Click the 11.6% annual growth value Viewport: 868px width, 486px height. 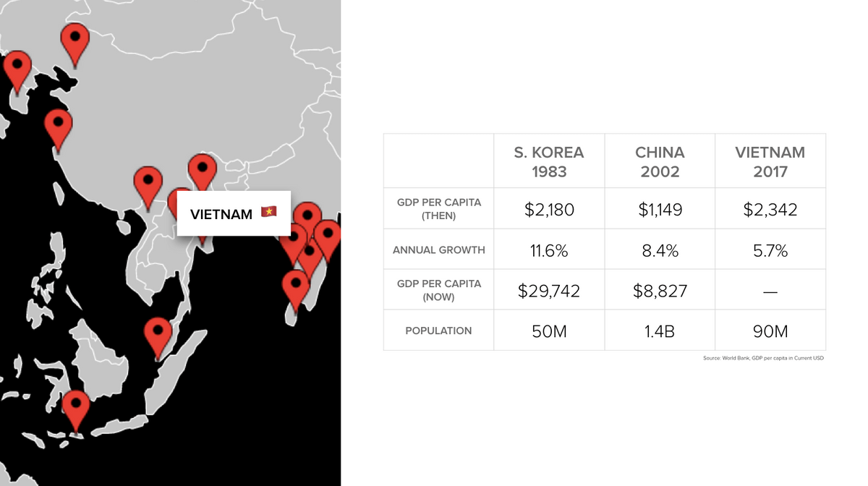tap(549, 250)
